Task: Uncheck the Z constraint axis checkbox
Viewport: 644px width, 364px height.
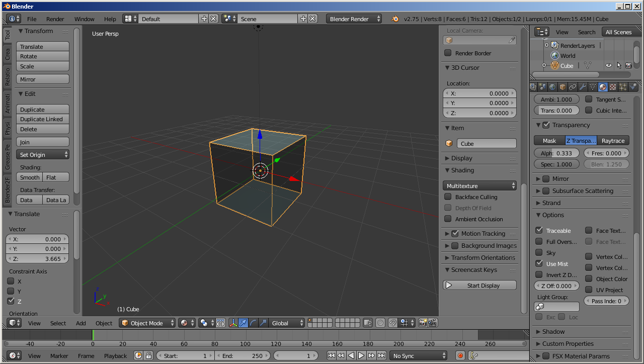Action: tap(11, 301)
